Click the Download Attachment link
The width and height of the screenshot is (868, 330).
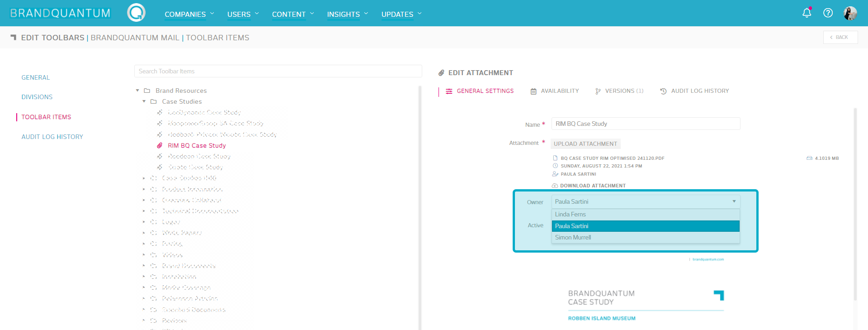point(593,186)
